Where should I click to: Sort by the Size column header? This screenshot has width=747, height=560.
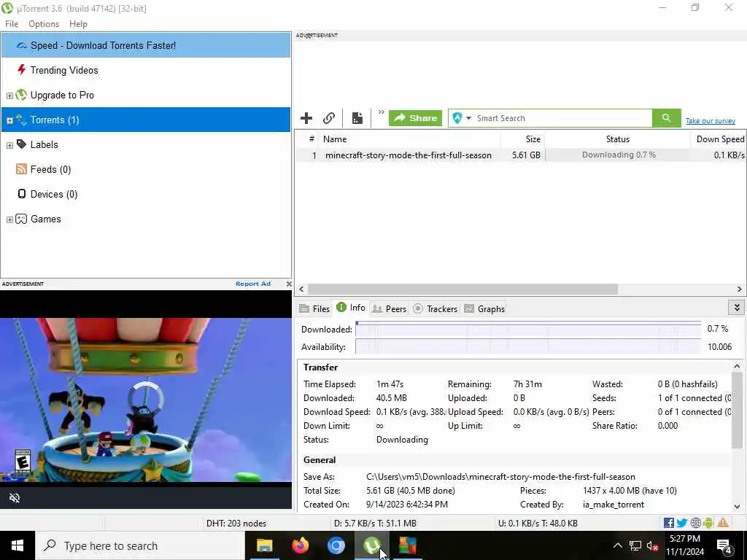[x=522, y=139]
